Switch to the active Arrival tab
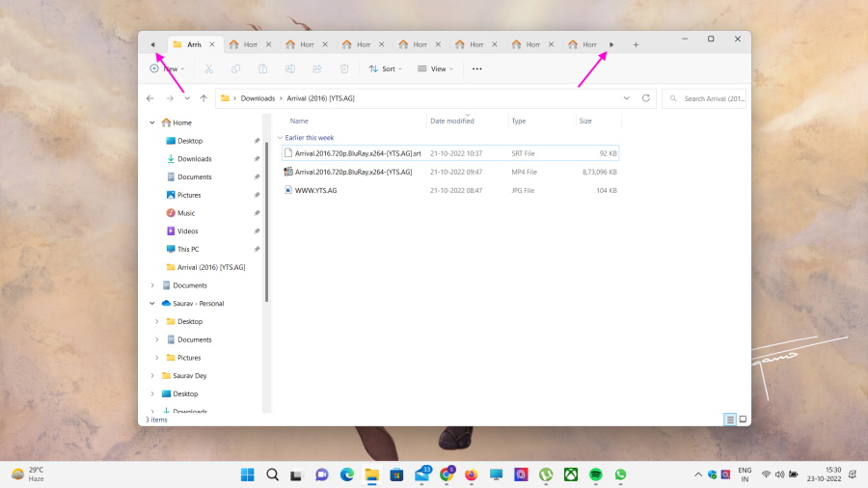Viewport: 868px width, 488px height. click(x=193, y=44)
